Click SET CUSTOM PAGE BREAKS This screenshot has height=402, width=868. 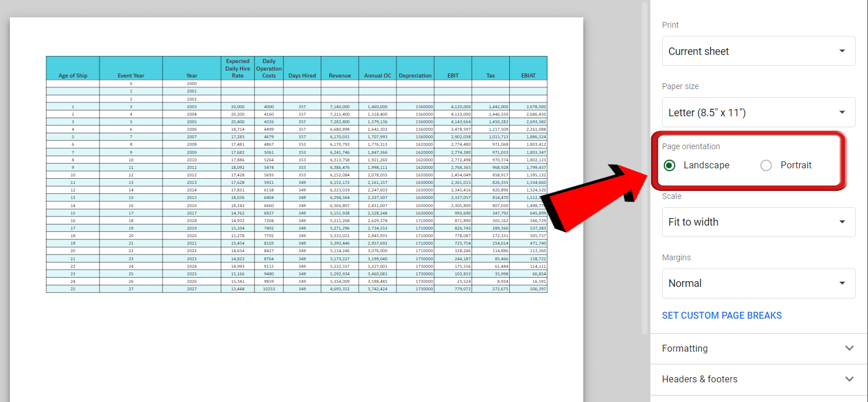pyautogui.click(x=722, y=315)
